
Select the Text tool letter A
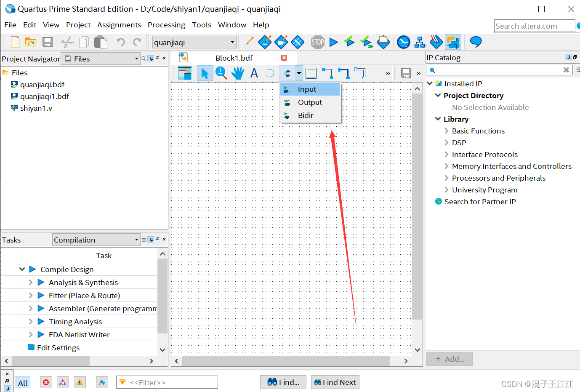click(x=254, y=73)
